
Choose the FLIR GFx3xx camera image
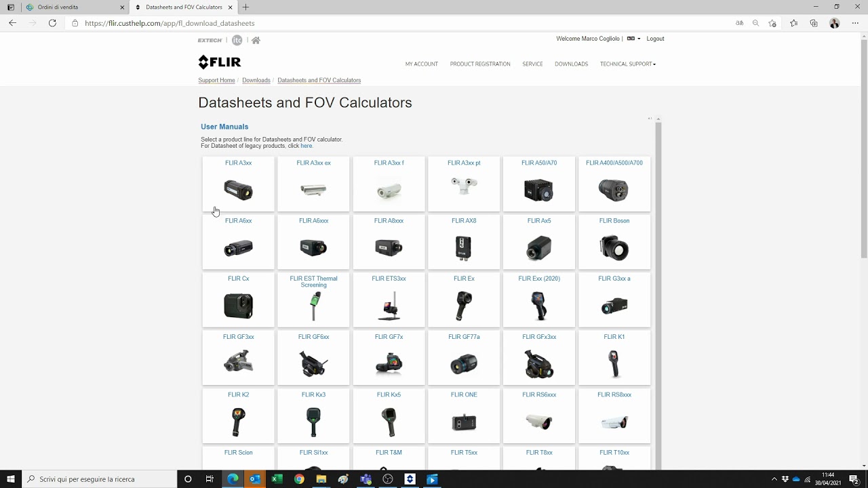coord(539,365)
